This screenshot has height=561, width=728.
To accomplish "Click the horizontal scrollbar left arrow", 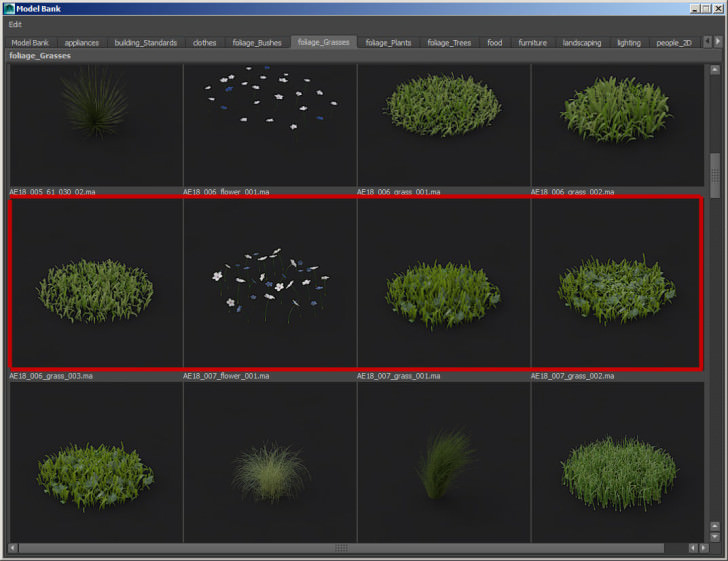I will point(13,548).
